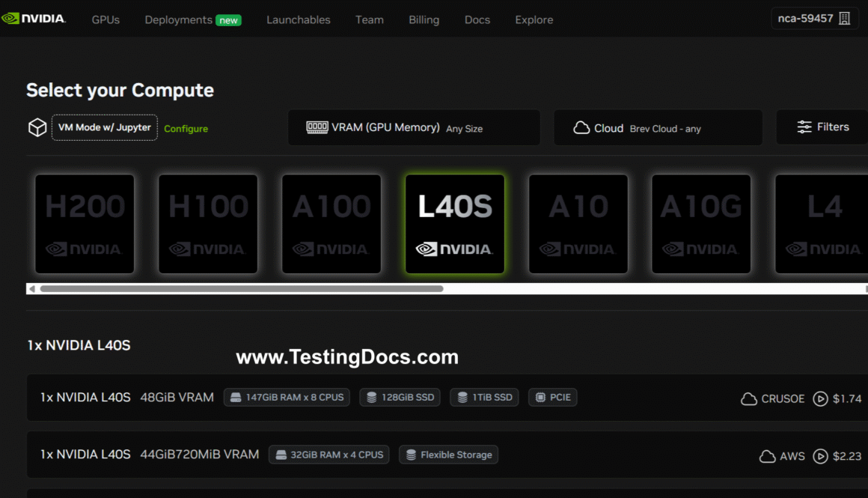Click the cloud icon beside AWS
The height and width of the screenshot is (498, 868).
[767, 455]
